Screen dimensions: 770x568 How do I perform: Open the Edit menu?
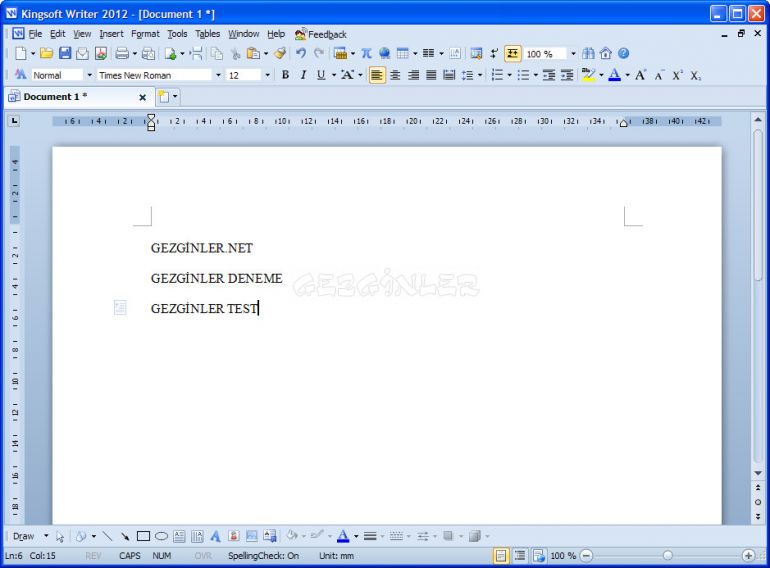pos(57,34)
